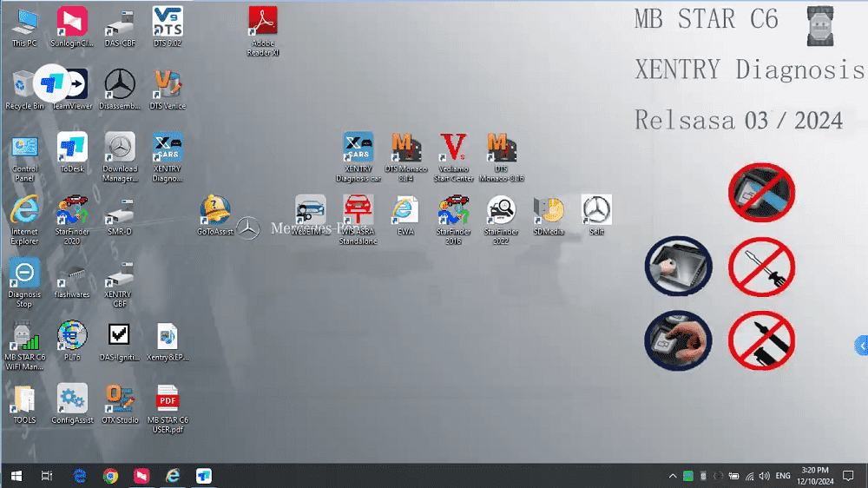
Task: Open SMR-D shortcut
Action: pos(120,216)
